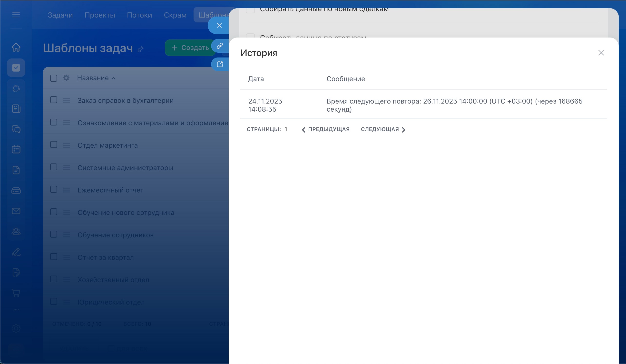Toggle the select-all checkbox in header
This screenshot has height=364, width=626.
pyautogui.click(x=54, y=78)
